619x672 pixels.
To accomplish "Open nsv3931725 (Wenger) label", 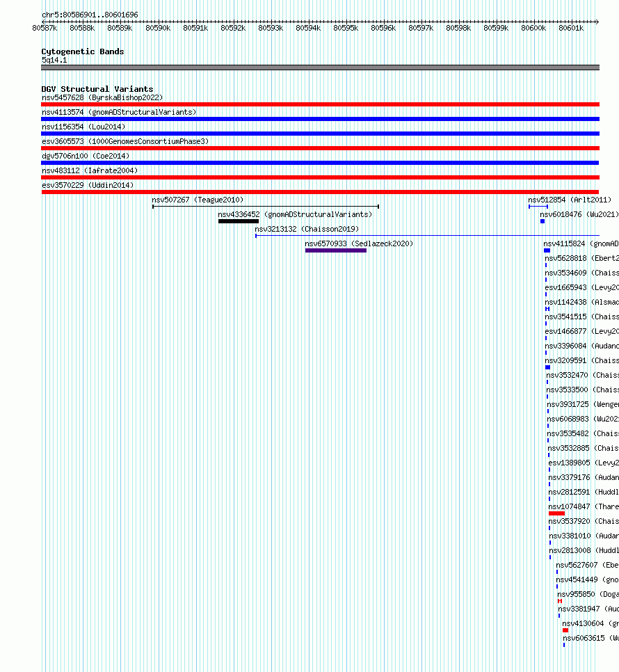I will (x=583, y=403).
